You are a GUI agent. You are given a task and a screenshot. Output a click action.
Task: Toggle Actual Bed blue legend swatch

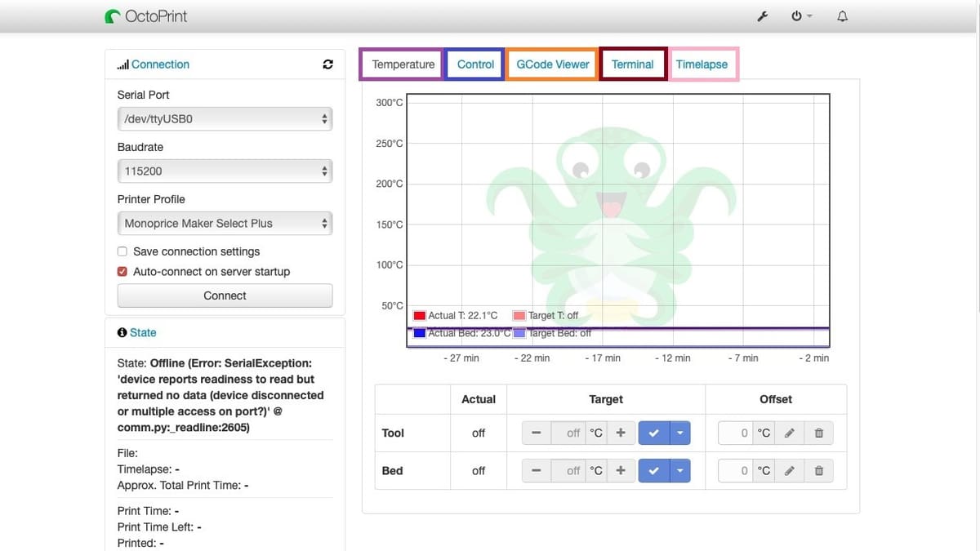[x=420, y=334]
